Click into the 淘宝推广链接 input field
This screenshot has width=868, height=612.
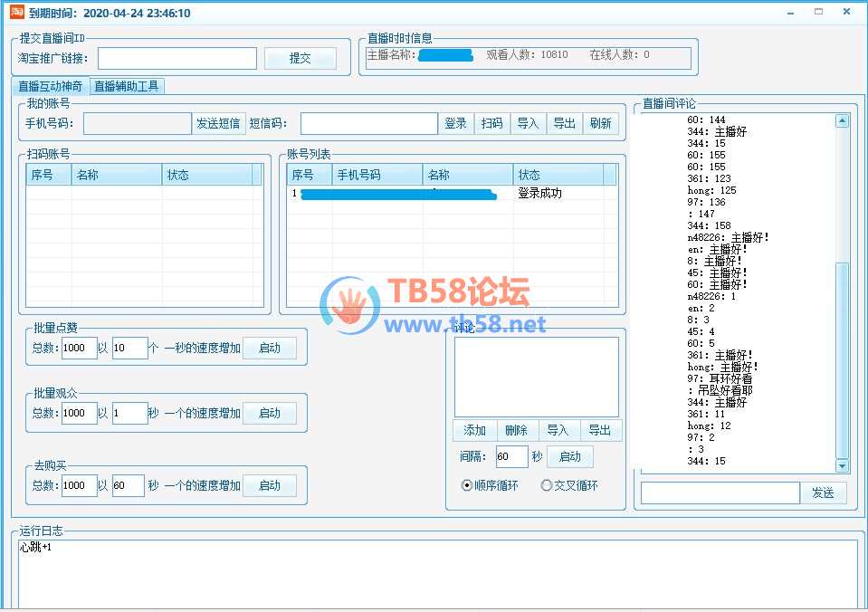[176, 57]
